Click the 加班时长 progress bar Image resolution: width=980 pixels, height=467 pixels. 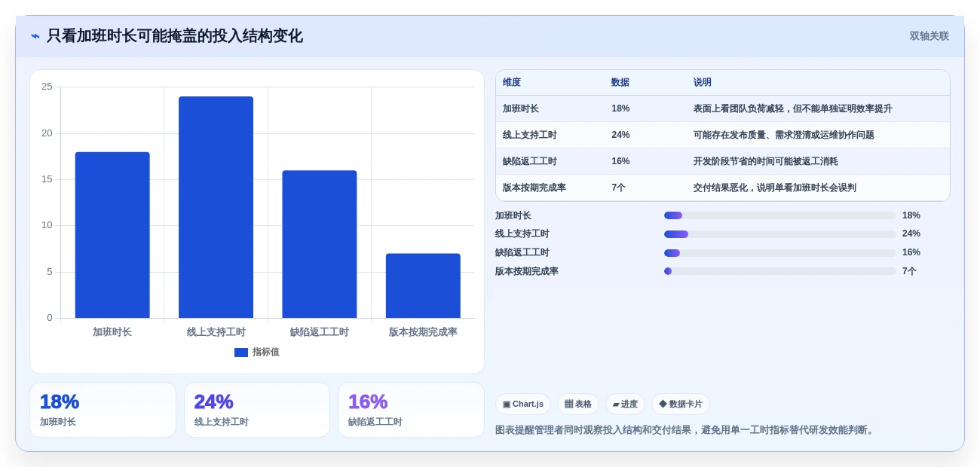click(780, 215)
